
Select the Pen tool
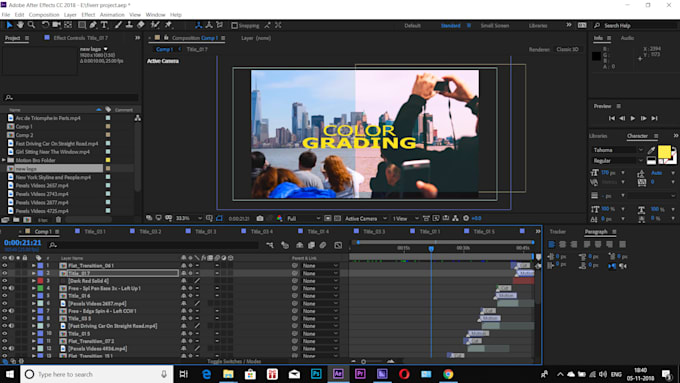tap(93, 25)
